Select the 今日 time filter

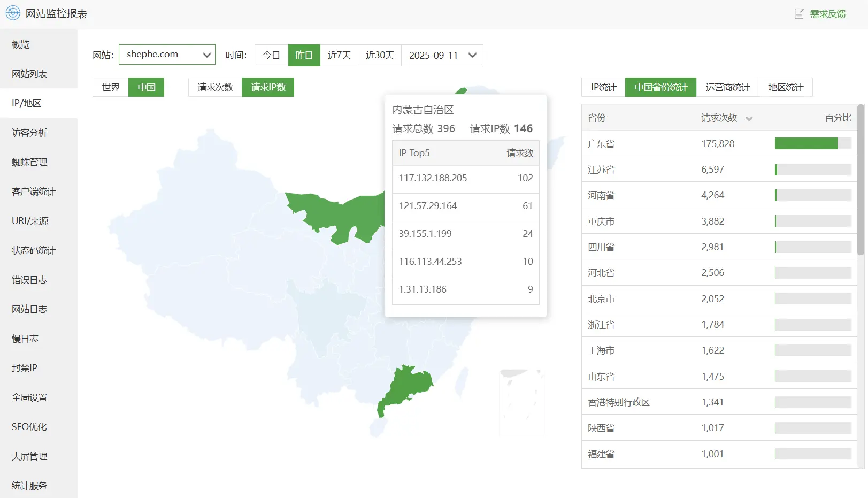coord(271,55)
